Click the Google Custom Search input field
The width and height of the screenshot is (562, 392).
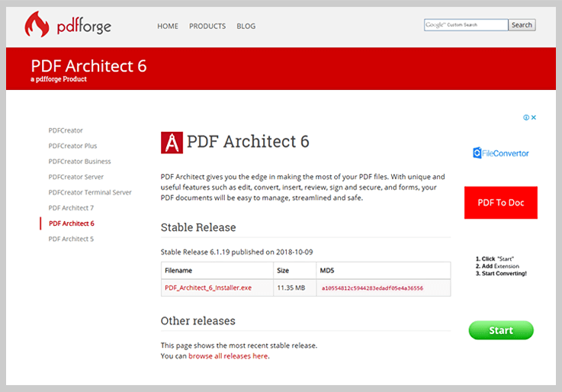pyautogui.click(x=466, y=25)
